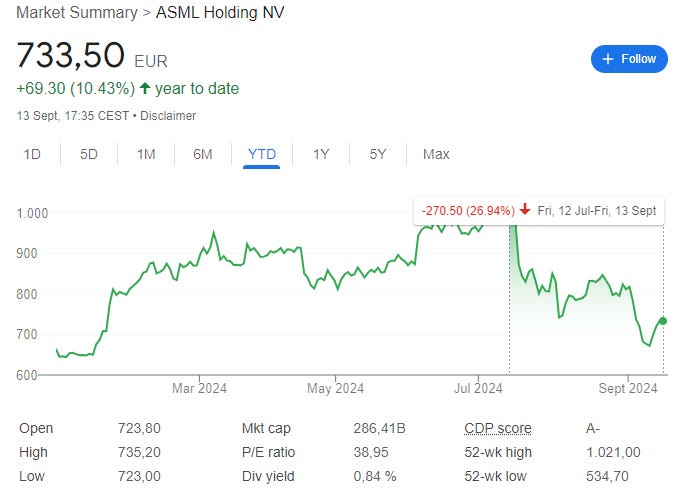Image resolution: width=690 pixels, height=498 pixels.
Task: Show the 5Y chart range
Action: pyautogui.click(x=378, y=154)
